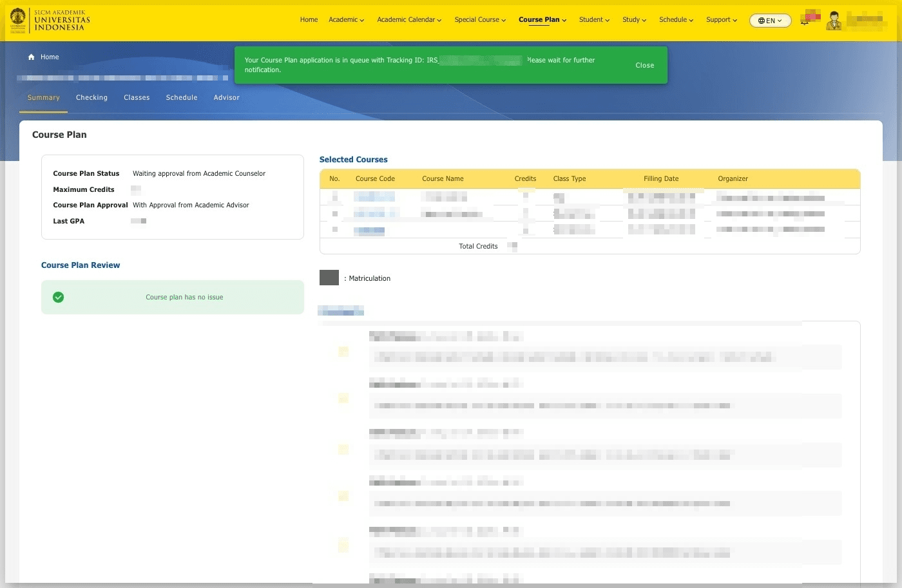This screenshot has width=902, height=588.
Task: Open the notifications bell icon
Action: click(x=805, y=21)
